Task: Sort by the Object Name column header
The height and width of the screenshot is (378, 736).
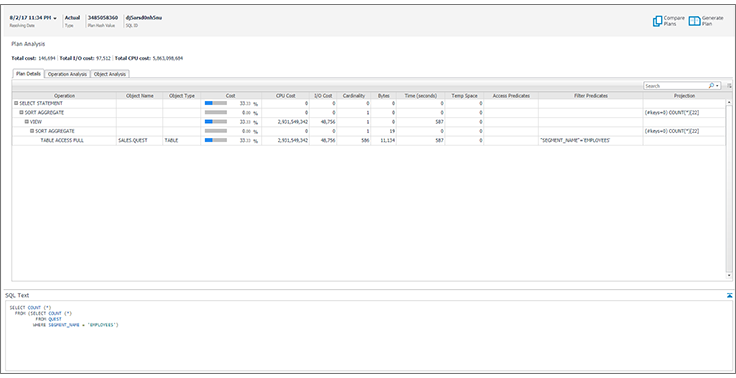Action: tap(140, 96)
